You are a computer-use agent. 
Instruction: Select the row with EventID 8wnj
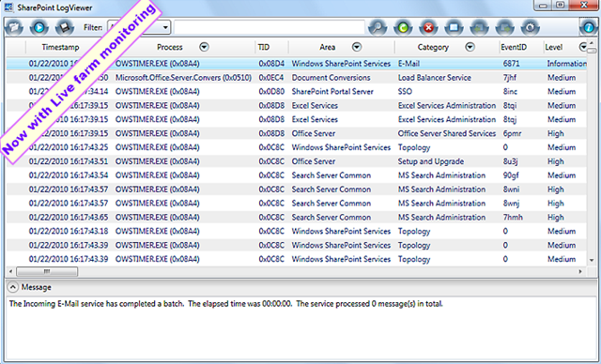[296, 204]
